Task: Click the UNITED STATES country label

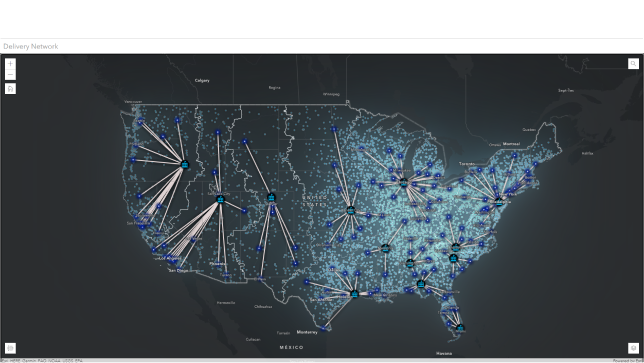Action: 315,201
